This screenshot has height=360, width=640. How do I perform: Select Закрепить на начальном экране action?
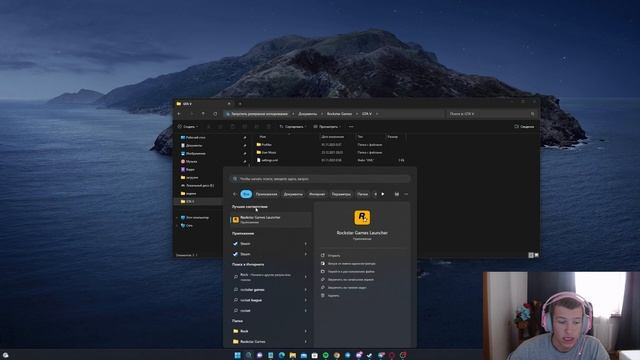coord(347,280)
